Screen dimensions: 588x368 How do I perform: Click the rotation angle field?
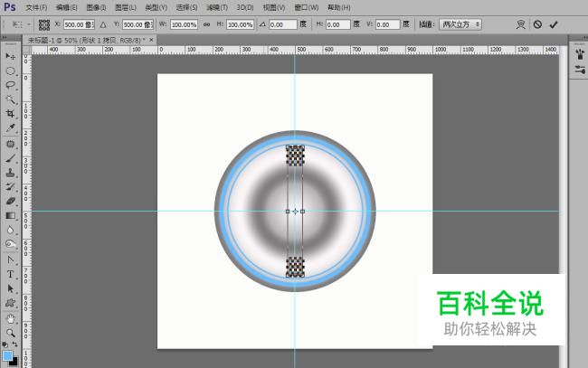pos(283,24)
